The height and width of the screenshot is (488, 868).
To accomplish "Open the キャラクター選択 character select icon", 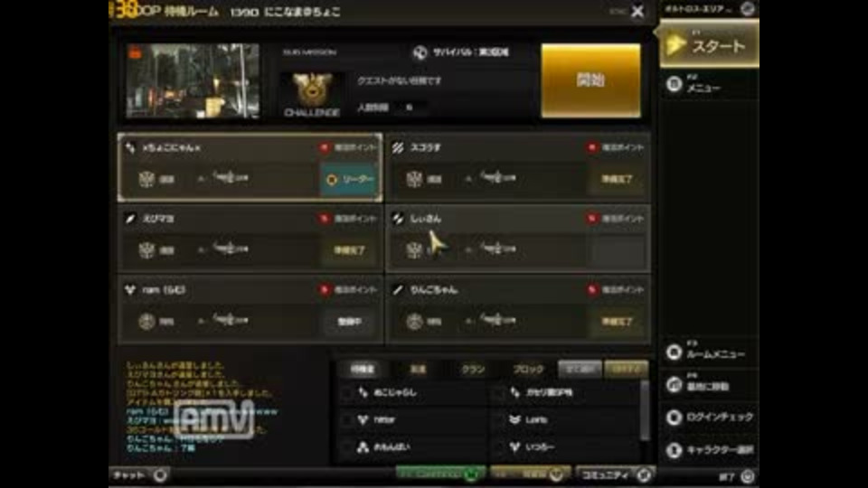I will click(x=674, y=450).
